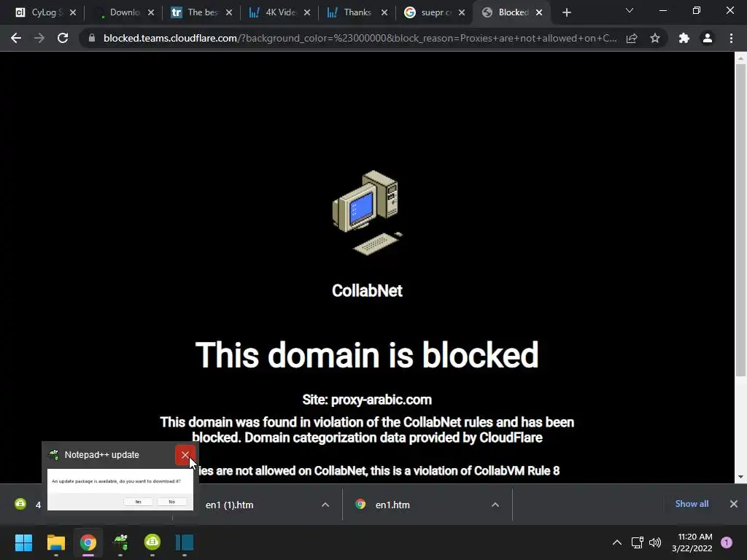Open the notification center badge

tap(727, 542)
